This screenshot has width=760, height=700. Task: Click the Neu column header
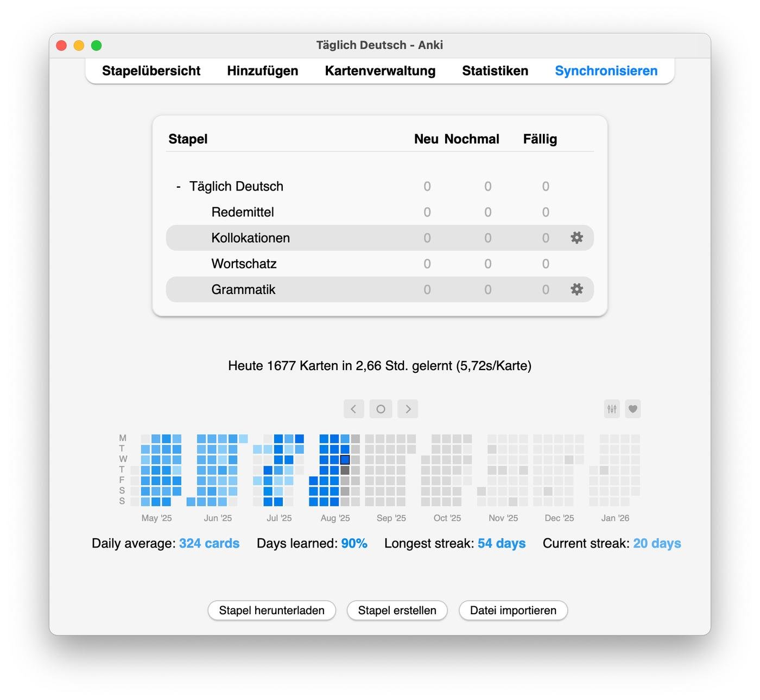pos(426,139)
